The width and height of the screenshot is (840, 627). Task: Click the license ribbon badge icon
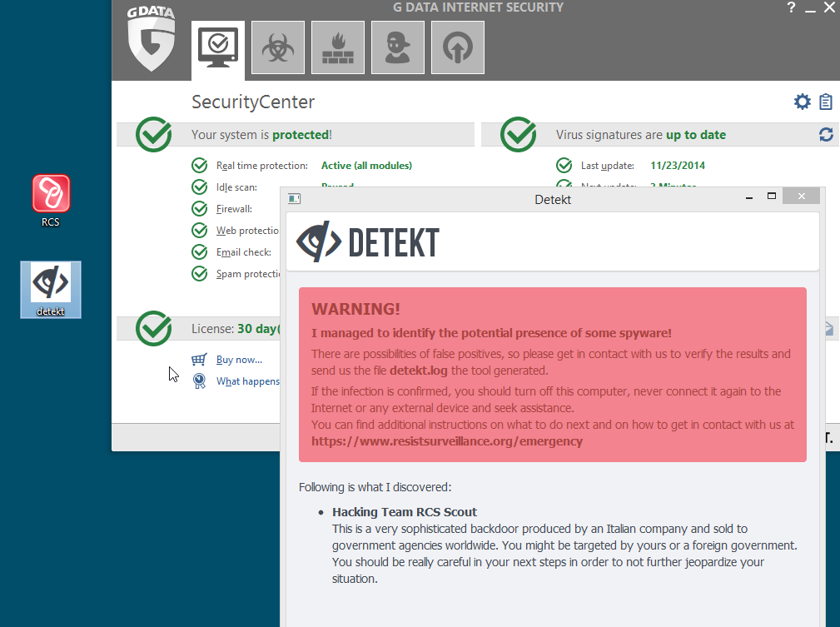(199, 381)
